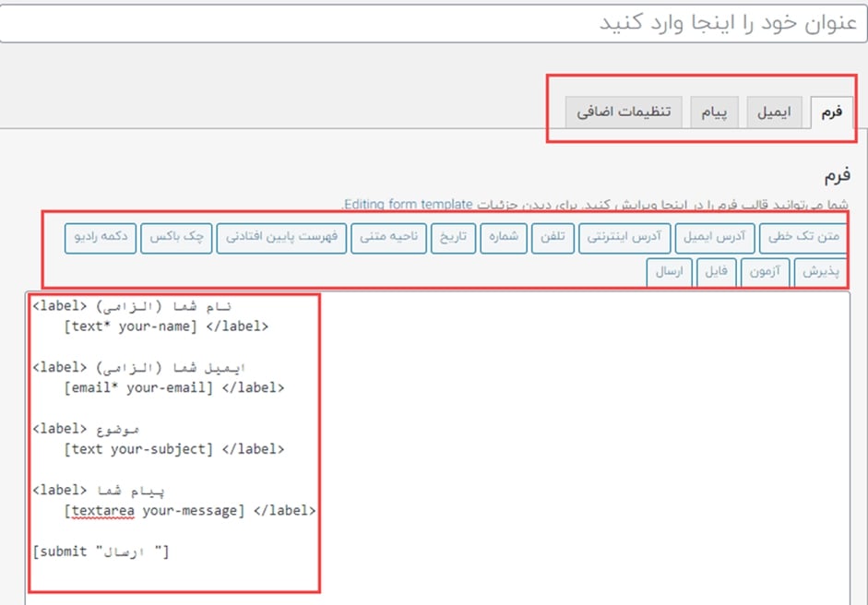
Task: Insert a متن تک خطی tag
Action: pyautogui.click(x=803, y=238)
